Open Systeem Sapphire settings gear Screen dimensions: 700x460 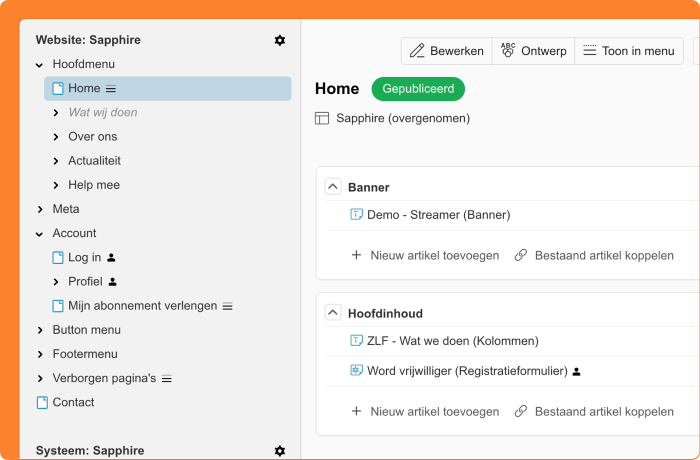click(x=280, y=451)
